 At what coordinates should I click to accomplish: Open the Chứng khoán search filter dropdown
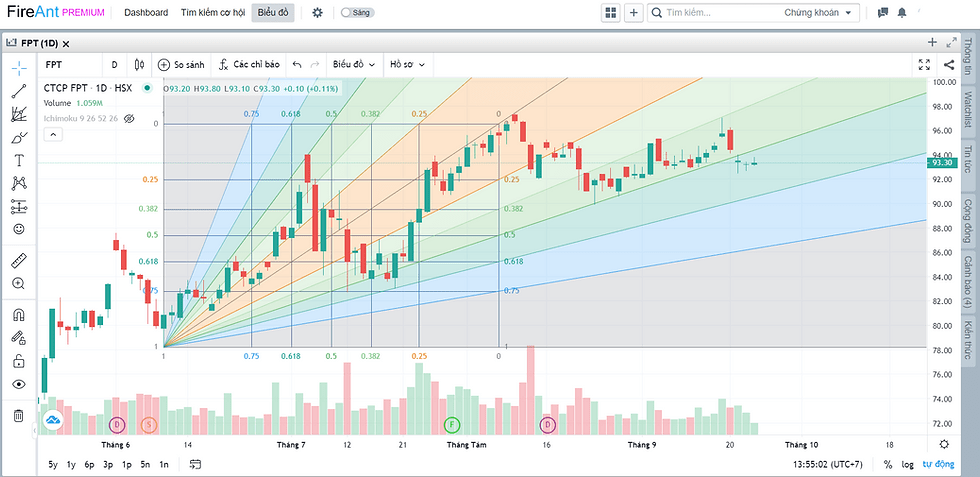820,13
